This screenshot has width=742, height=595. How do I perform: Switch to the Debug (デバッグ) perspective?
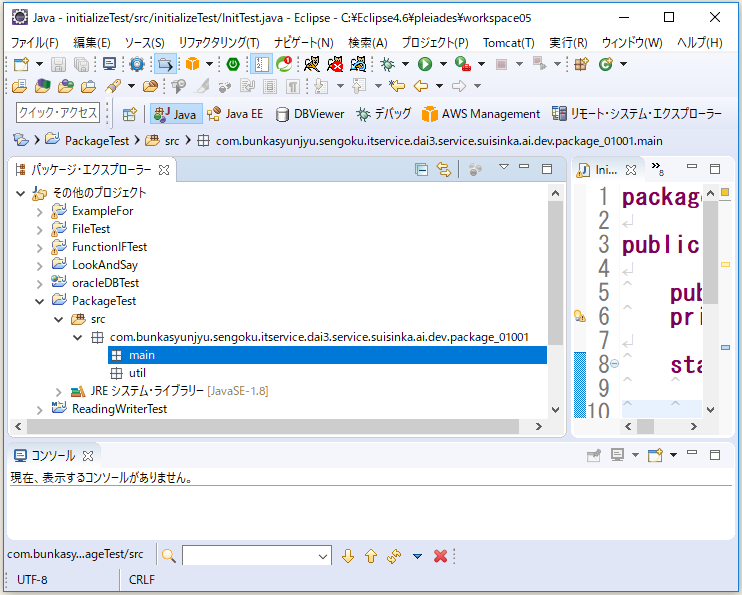pos(384,114)
